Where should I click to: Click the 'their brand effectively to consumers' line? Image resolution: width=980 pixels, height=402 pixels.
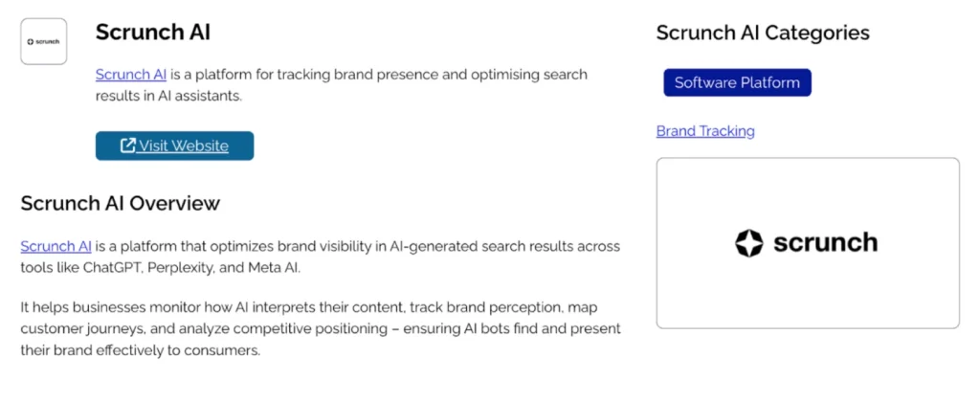(x=140, y=350)
